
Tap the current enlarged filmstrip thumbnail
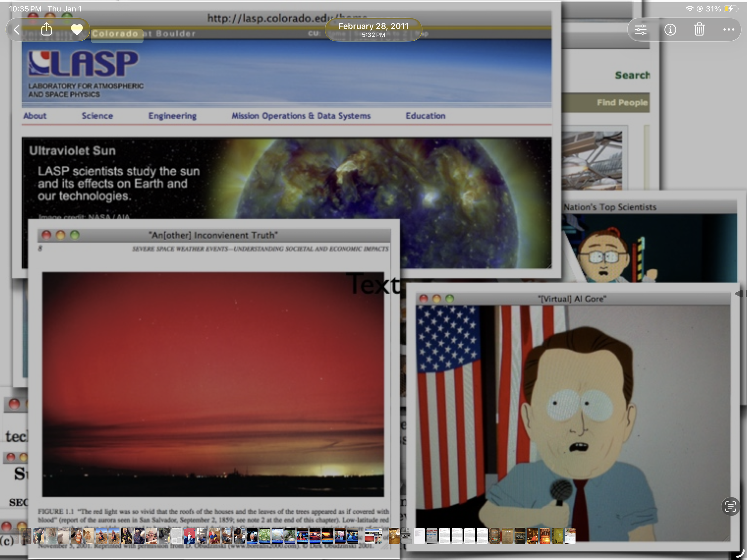(x=373, y=536)
